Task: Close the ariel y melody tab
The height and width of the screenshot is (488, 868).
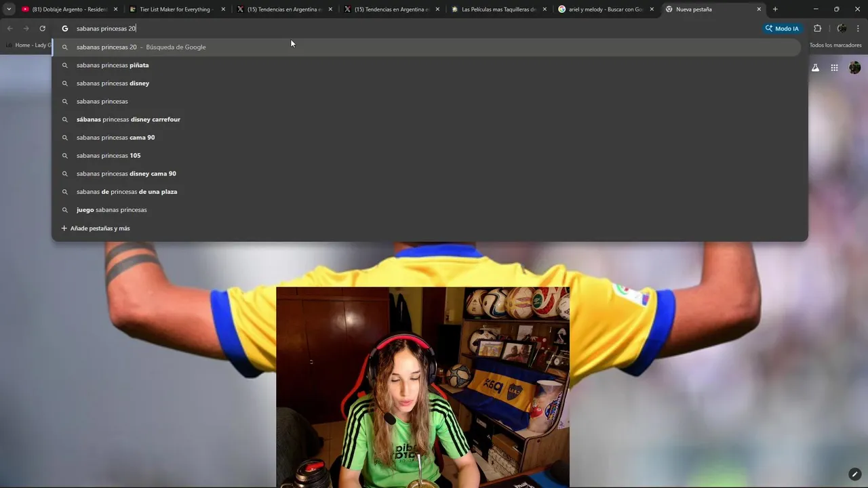Action: point(652,9)
